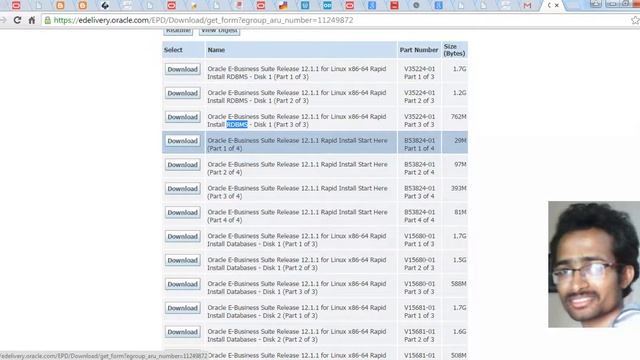Download B53824-01 Part 3 of 4
Screen dimensions: 640x360
(182, 189)
